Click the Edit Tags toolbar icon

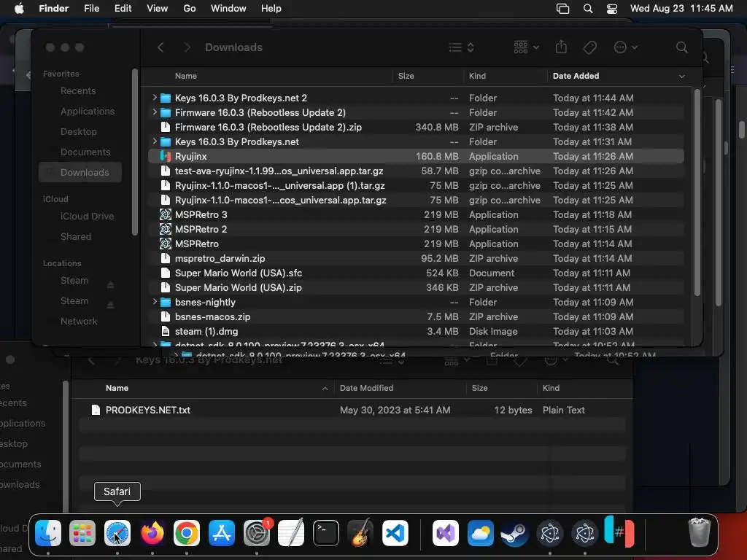coord(589,47)
